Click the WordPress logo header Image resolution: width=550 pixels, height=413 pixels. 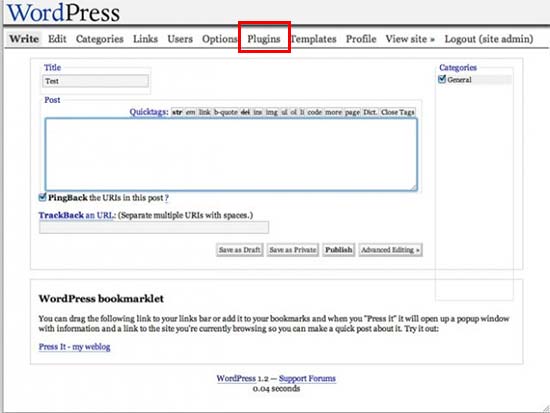(x=63, y=13)
